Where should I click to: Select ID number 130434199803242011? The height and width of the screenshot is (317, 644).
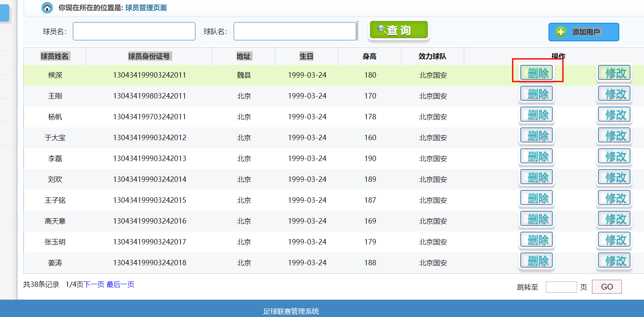[x=150, y=96]
